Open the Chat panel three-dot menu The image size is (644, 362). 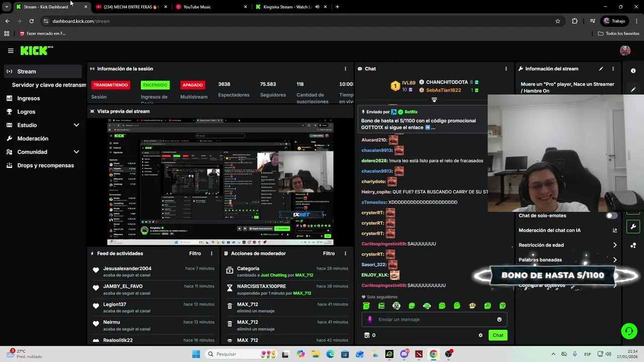point(506,69)
